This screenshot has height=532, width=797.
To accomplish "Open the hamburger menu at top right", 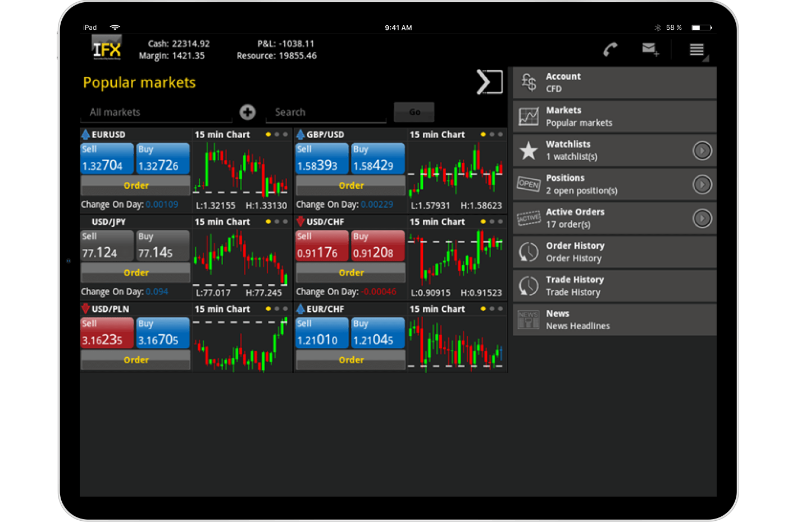I will point(696,49).
